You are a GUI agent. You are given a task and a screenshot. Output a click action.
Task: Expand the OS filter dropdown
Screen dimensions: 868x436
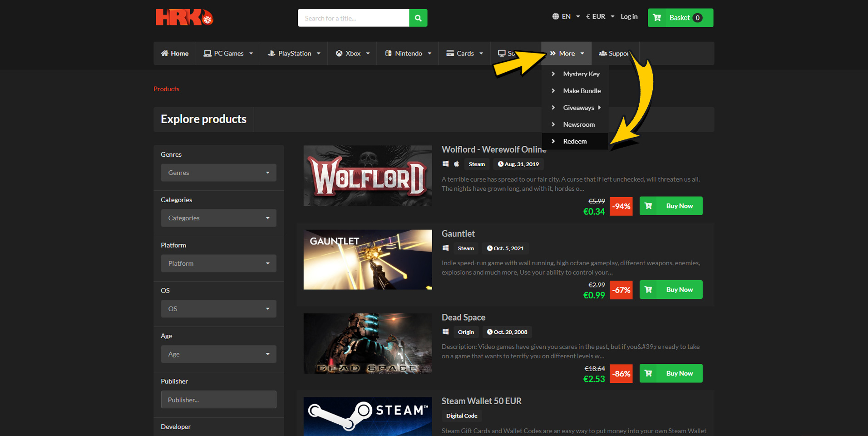(218, 309)
